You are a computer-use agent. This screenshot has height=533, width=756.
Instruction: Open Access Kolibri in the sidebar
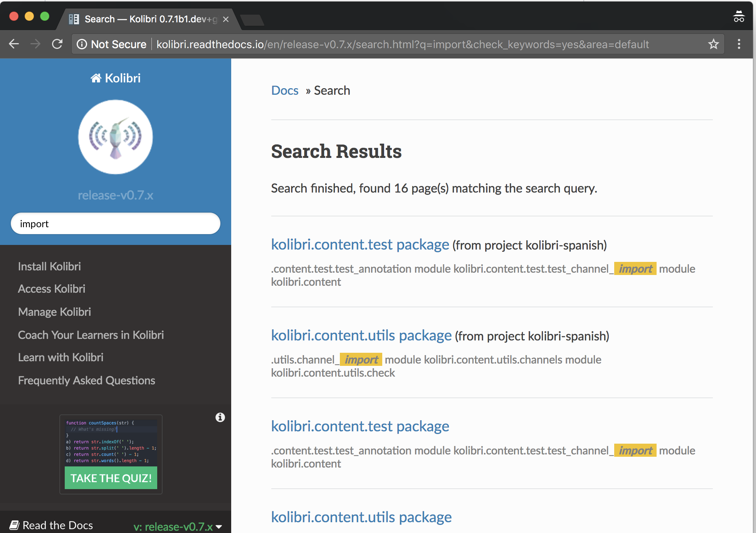coord(52,289)
